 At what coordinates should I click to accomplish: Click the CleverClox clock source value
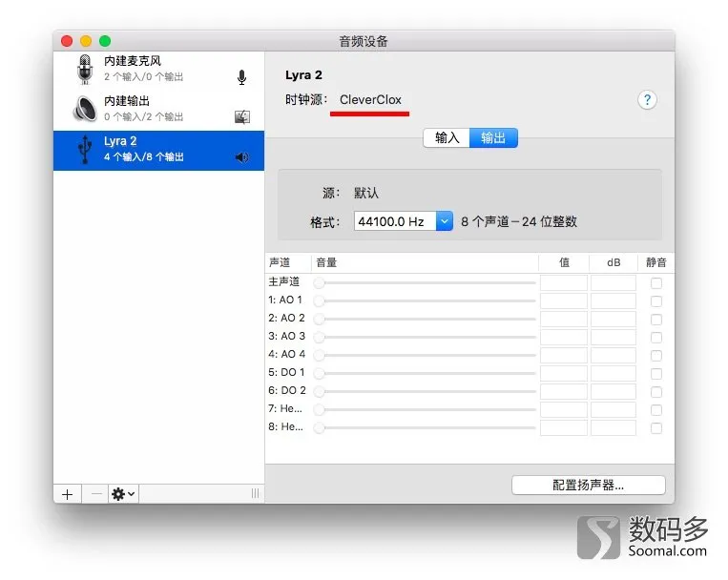pyautogui.click(x=370, y=99)
